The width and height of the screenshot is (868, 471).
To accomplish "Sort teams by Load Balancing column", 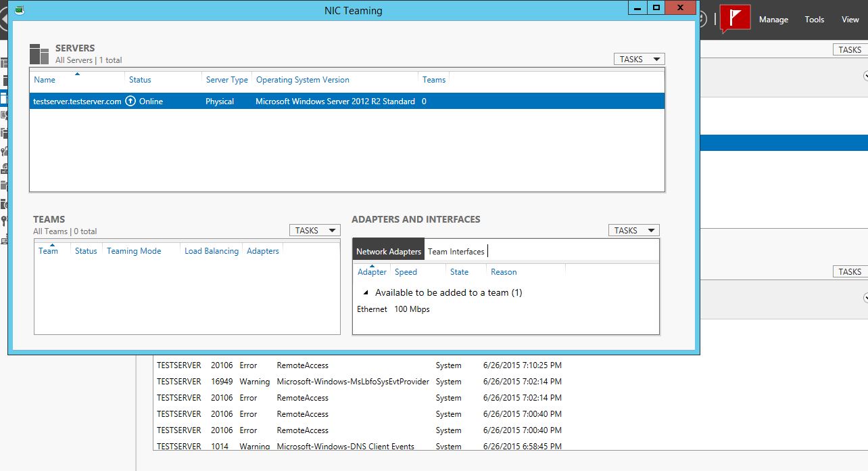I will pos(211,251).
